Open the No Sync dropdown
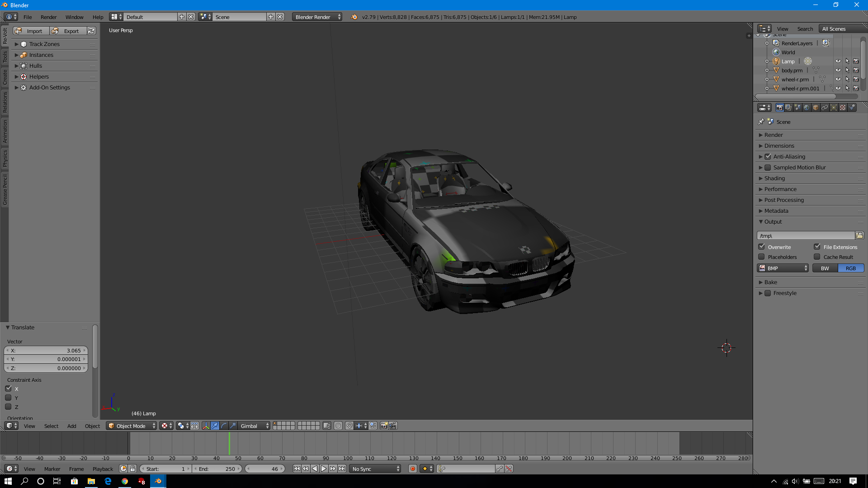Viewport: 868px width, 488px height. click(375, 469)
